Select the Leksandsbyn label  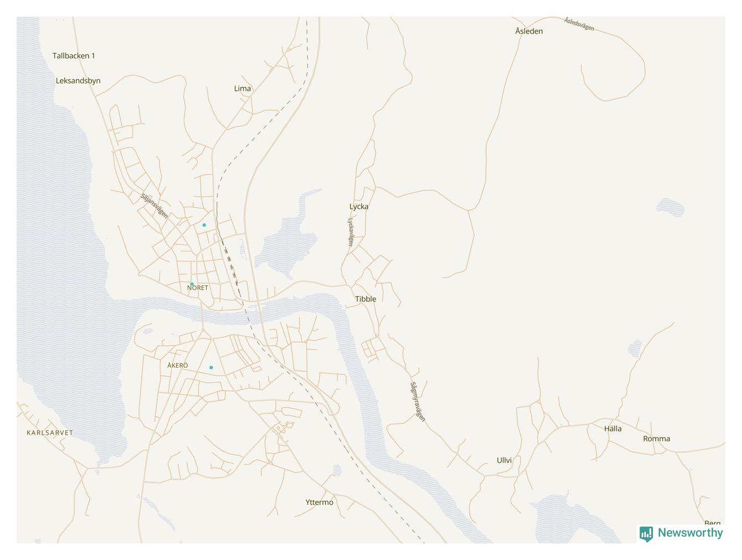78,81
